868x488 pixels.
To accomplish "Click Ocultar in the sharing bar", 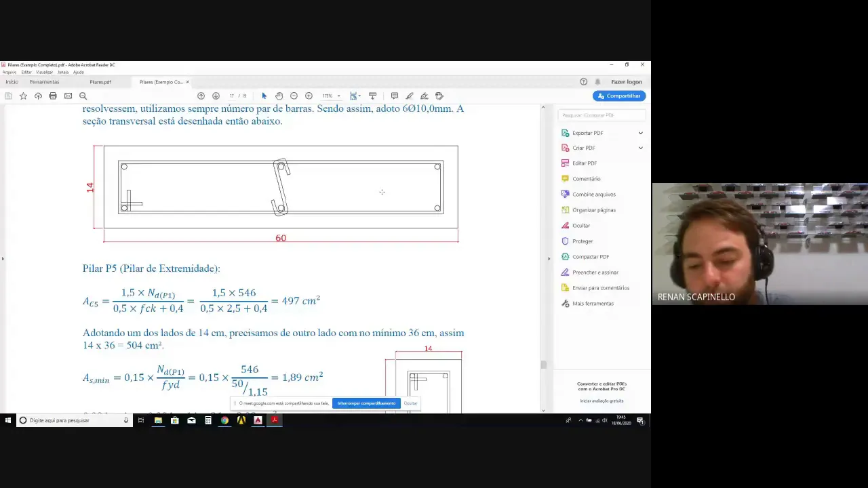I will point(411,403).
